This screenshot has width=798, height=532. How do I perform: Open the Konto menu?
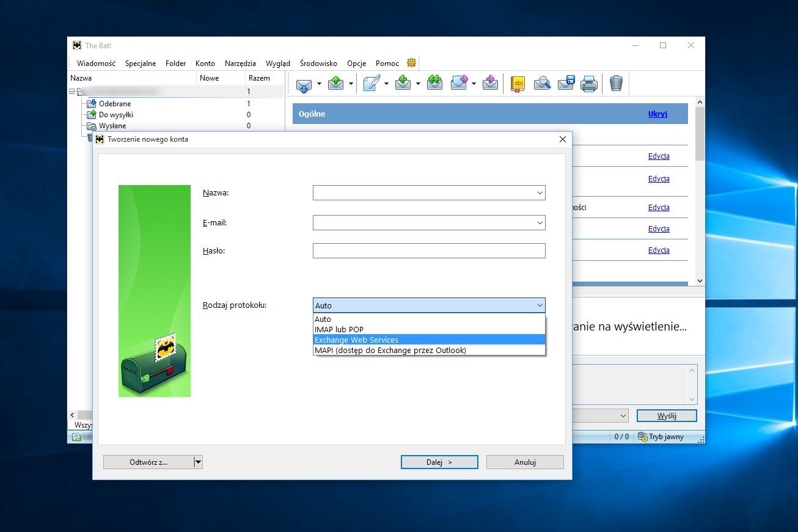[205, 64]
